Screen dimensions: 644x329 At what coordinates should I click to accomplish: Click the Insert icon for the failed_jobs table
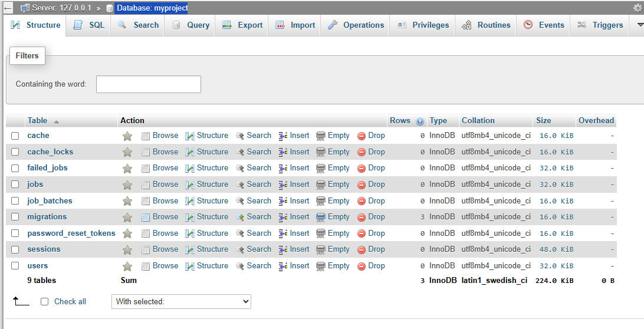click(x=283, y=168)
